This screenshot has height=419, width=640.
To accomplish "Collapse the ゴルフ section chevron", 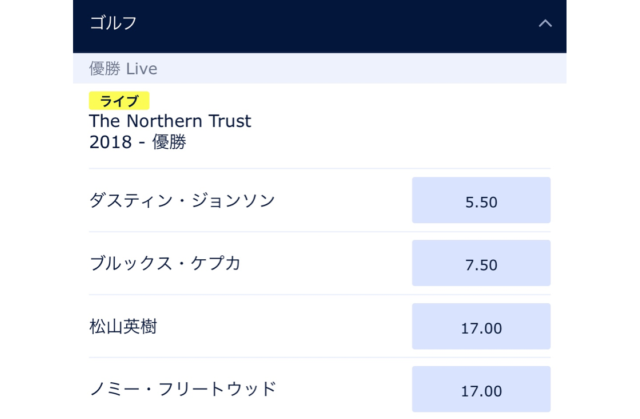I will pyautogui.click(x=545, y=22).
